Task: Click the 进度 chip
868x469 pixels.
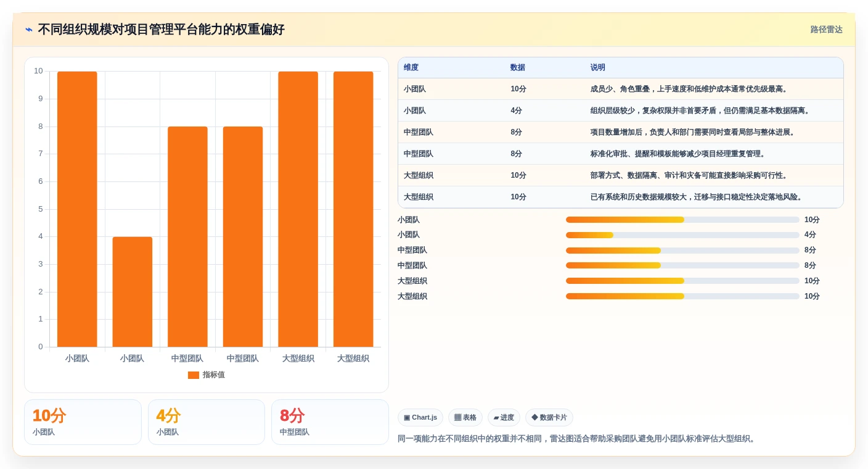Action: pyautogui.click(x=504, y=418)
